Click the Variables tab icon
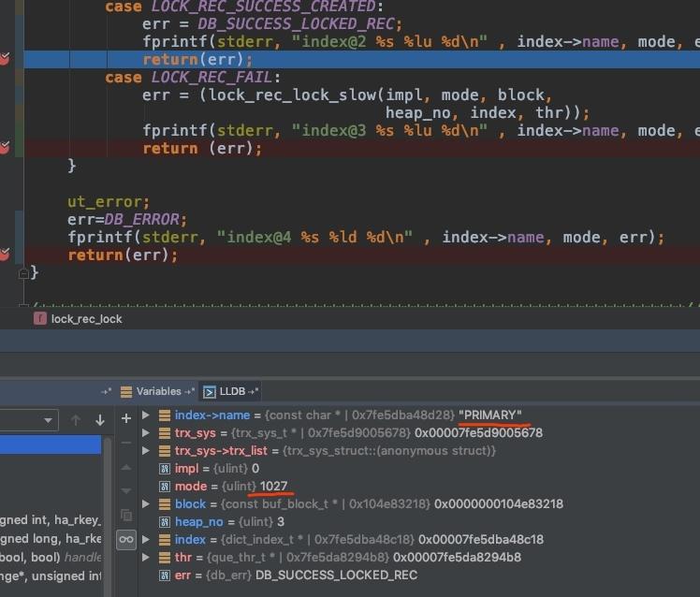This screenshot has height=597, width=700. tap(126, 391)
